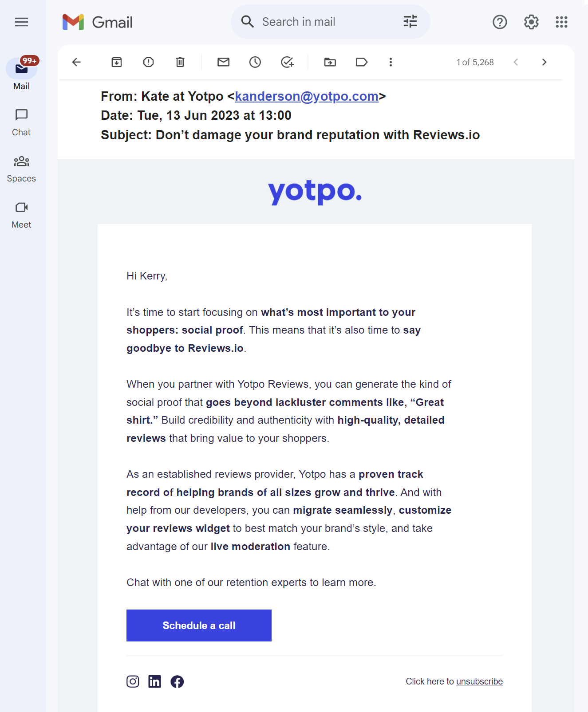The height and width of the screenshot is (712, 588).
Task: Report email as spam
Action: pyautogui.click(x=149, y=62)
